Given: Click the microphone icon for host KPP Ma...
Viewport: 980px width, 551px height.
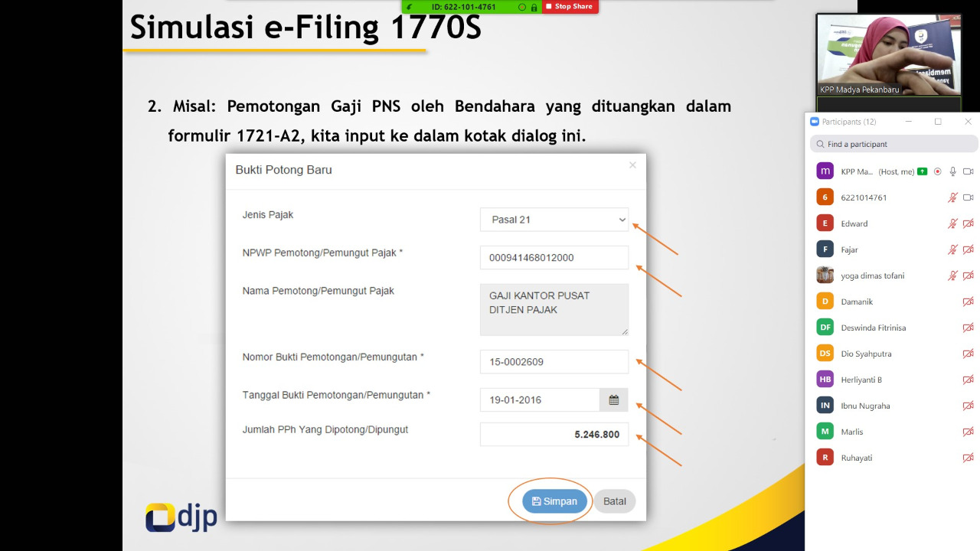Looking at the screenshot, I should (952, 171).
